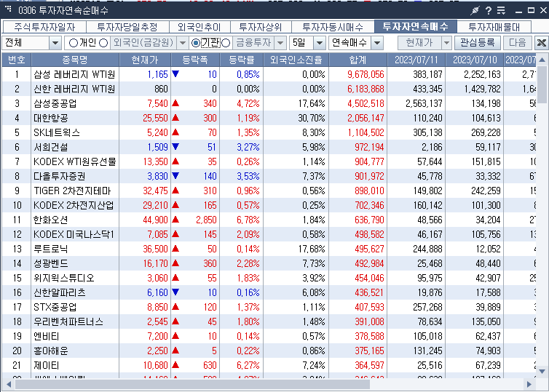
Task: Sort by 종목명 column header
Action: click(x=75, y=60)
